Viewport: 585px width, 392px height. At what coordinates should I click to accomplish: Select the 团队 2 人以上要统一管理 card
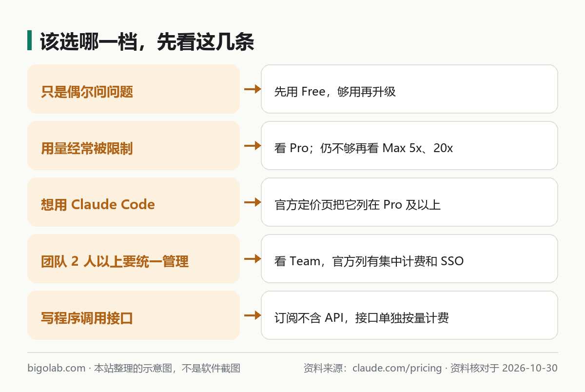tap(134, 259)
